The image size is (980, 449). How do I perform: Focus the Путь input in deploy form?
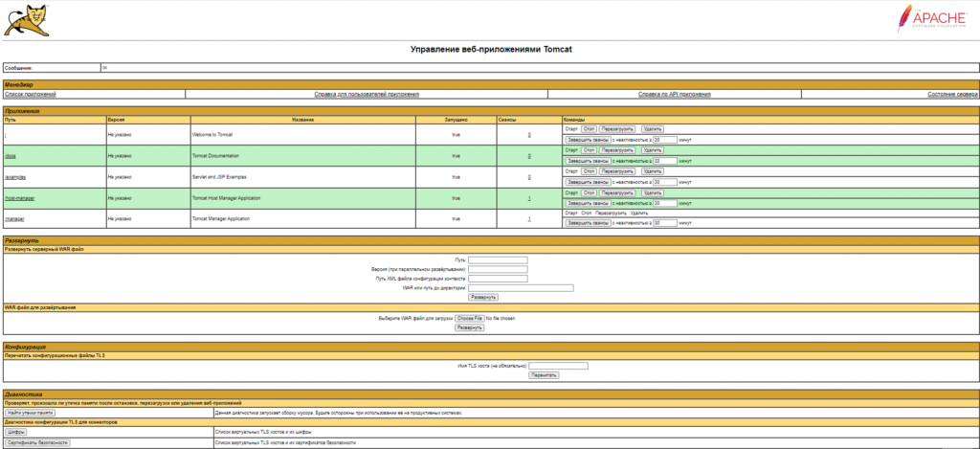pyautogui.click(x=498, y=260)
